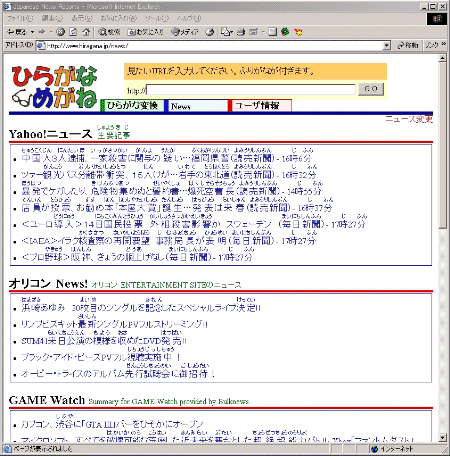The width and height of the screenshot is (450, 456).
Task: Open the 浜崎あゆみ 30枚目のシングル headline
Action: pos(141,308)
